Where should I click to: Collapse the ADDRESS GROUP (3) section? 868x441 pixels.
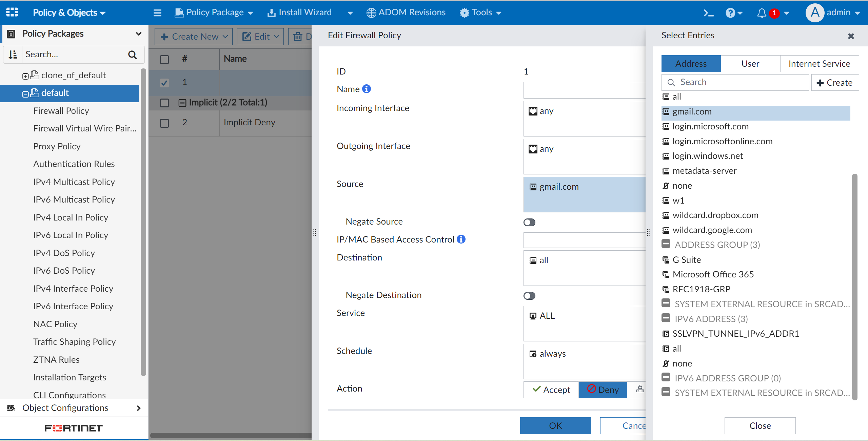(666, 244)
